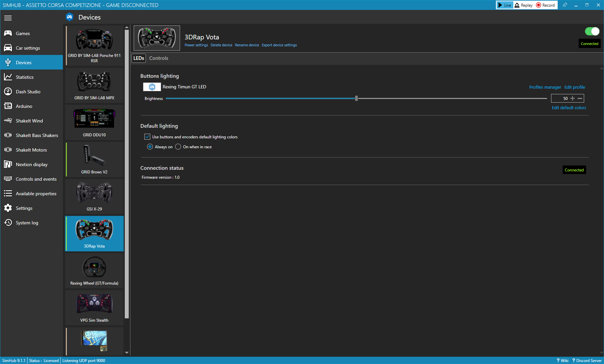
Task: Increase brightness with plus button
Action: (573, 98)
